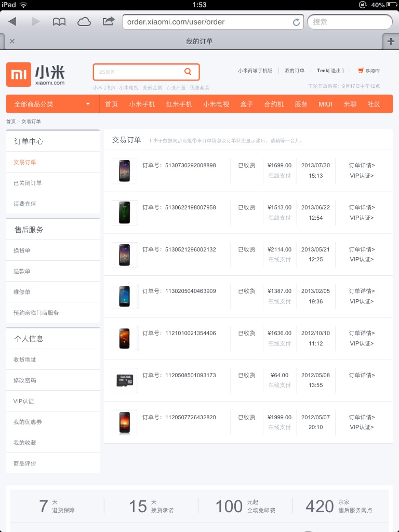
Task: Open MIUI nav item
Action: [325, 104]
